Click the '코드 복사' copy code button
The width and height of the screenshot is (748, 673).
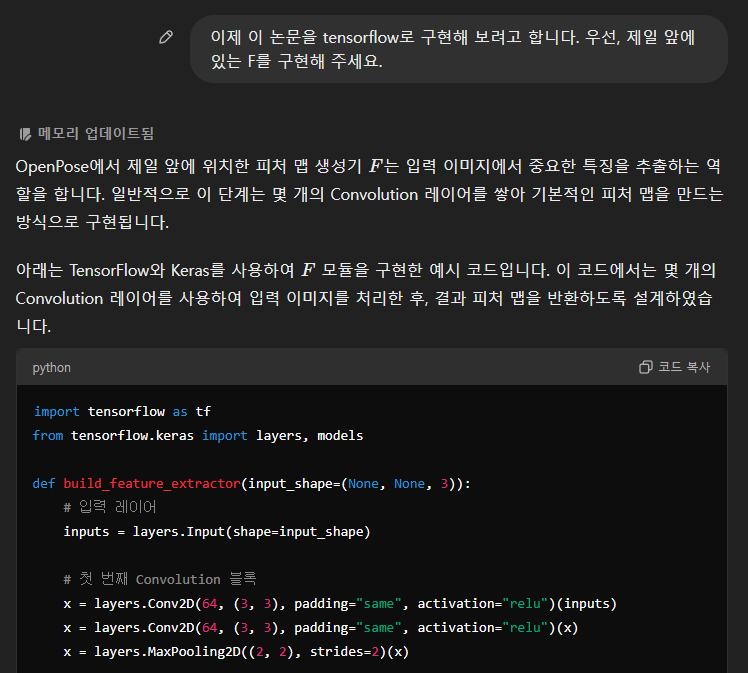[675, 367]
